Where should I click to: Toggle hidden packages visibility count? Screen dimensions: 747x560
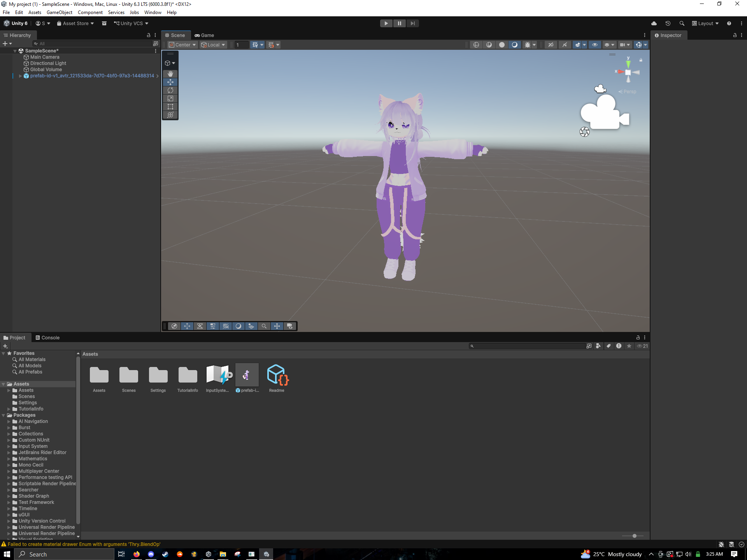click(642, 346)
